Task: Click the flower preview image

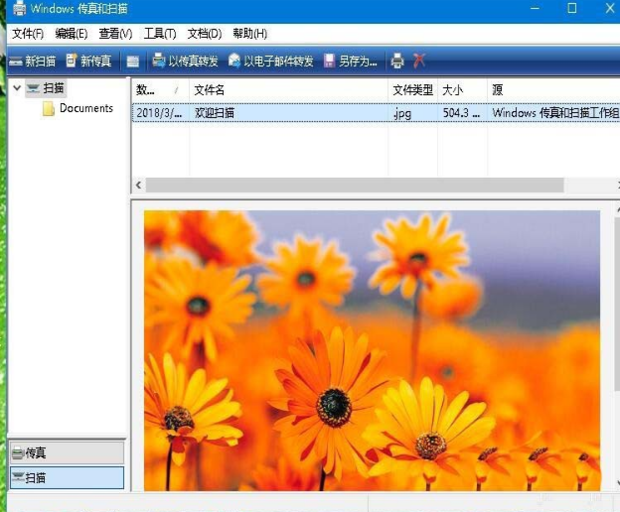Action: click(x=372, y=350)
